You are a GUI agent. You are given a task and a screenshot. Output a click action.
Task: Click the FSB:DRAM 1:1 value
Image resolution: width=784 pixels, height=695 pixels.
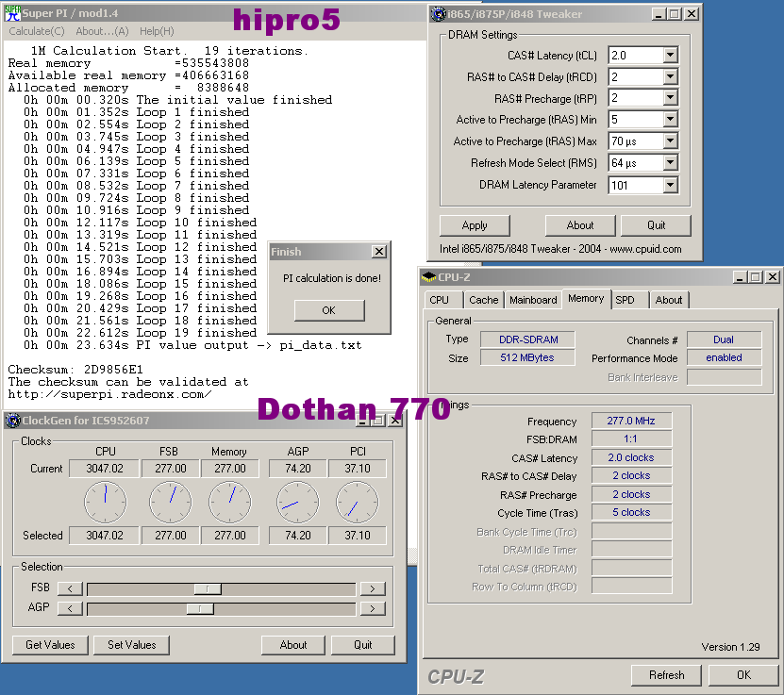point(631,439)
